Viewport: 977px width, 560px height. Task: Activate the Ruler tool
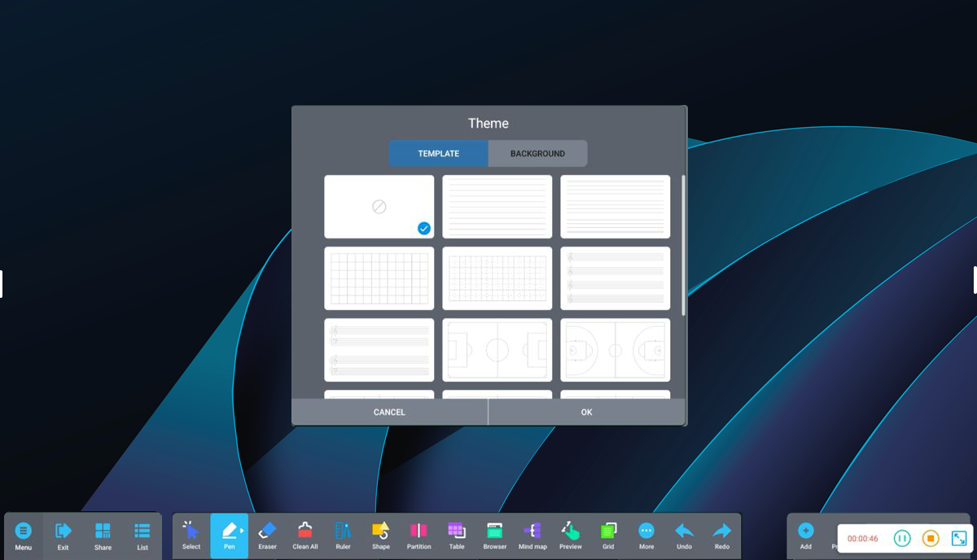pyautogui.click(x=343, y=534)
